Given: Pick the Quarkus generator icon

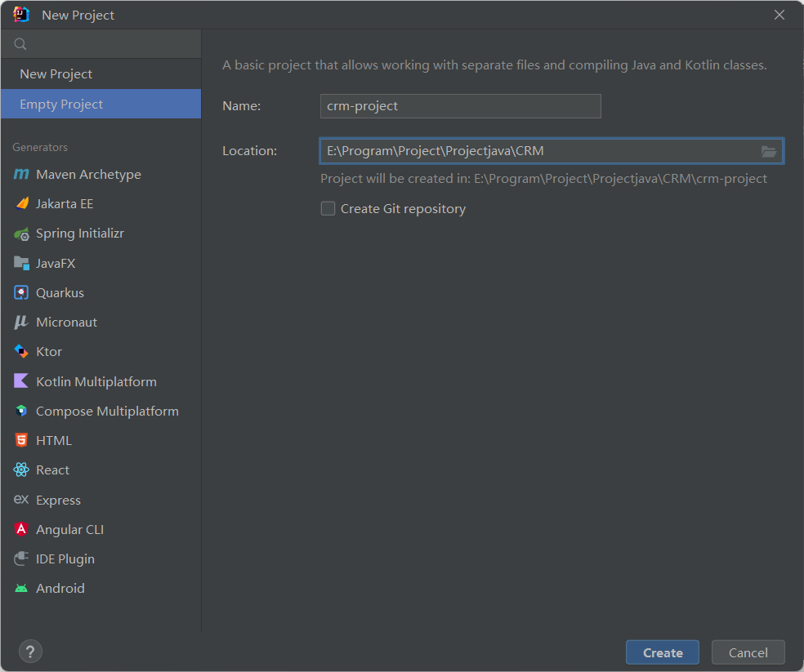Looking at the screenshot, I should click(21, 292).
